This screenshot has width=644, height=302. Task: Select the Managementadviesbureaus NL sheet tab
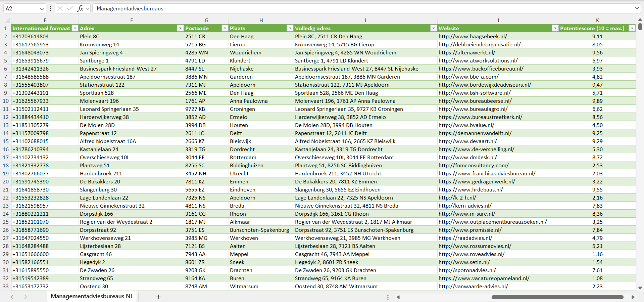coord(92,296)
